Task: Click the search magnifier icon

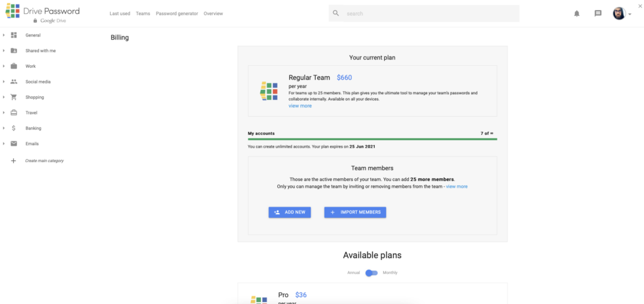Action: (x=336, y=13)
